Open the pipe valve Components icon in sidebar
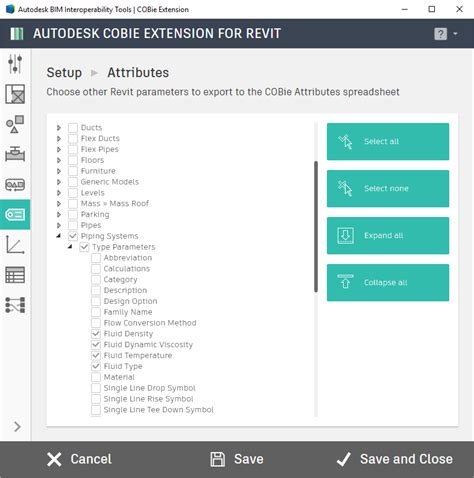The height and width of the screenshot is (478, 474). [15, 154]
